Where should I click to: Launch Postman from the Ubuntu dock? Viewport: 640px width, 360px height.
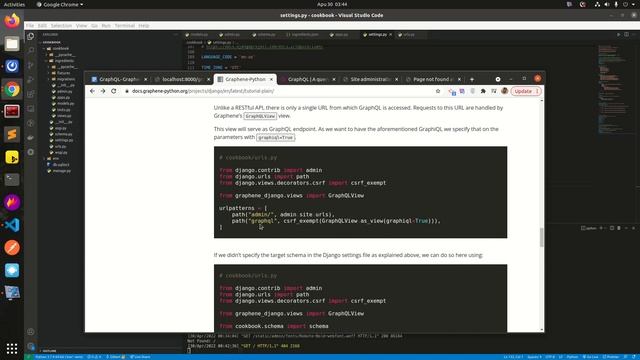point(12,247)
